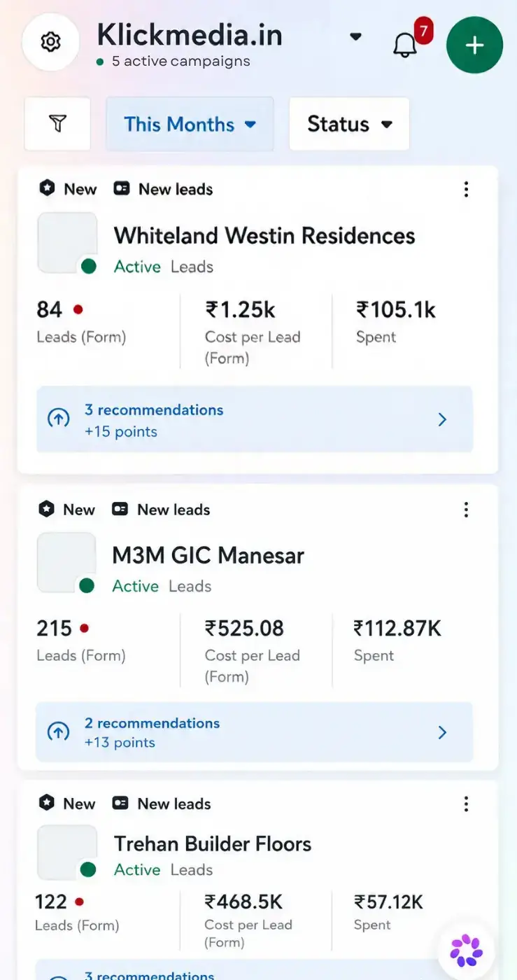The image size is (517, 980).
Task: Click the upward arrow icon in 2 recommendations
Action: (x=58, y=732)
